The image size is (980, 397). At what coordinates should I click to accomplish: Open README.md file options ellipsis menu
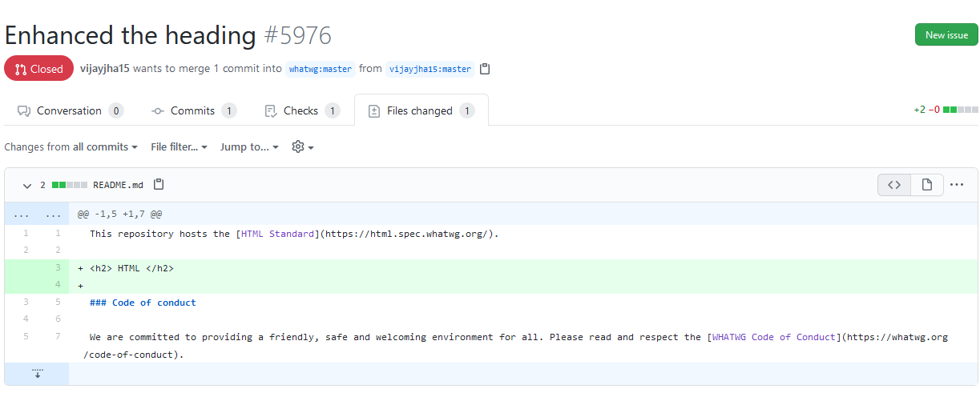tap(957, 185)
